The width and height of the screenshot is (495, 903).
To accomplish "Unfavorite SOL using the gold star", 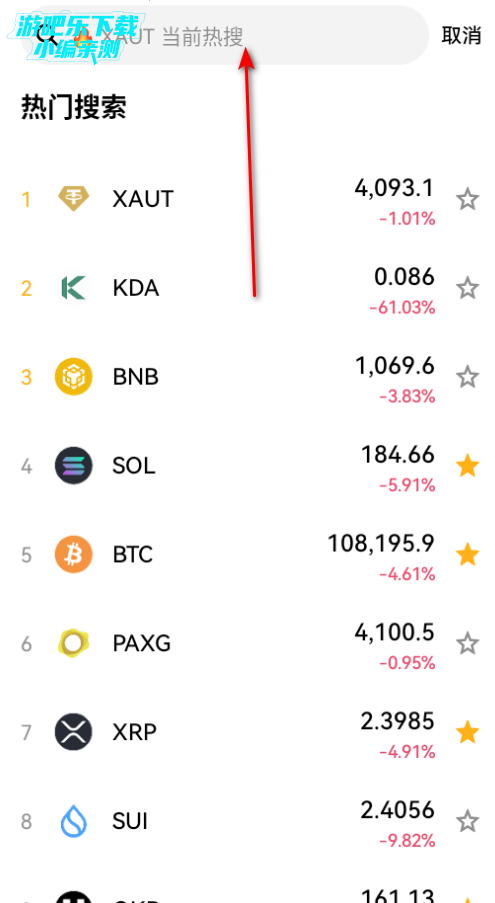I will point(467,466).
